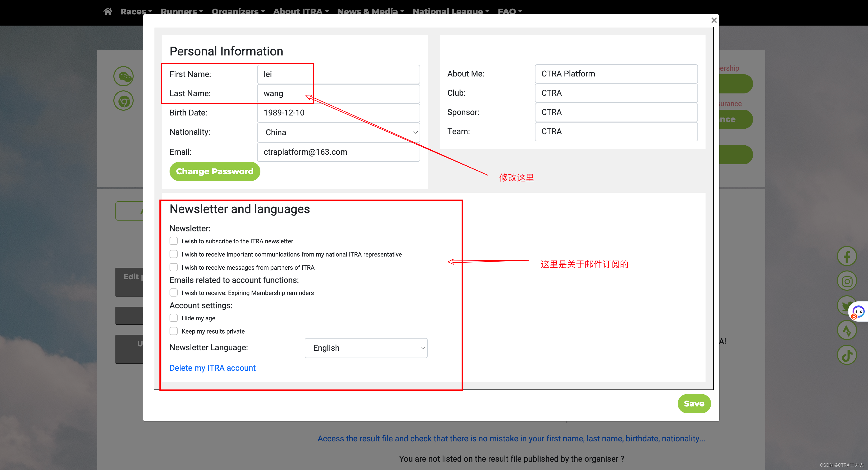Viewport: 868px width, 470px height.
Task: Check Keep my results private
Action: tap(174, 331)
